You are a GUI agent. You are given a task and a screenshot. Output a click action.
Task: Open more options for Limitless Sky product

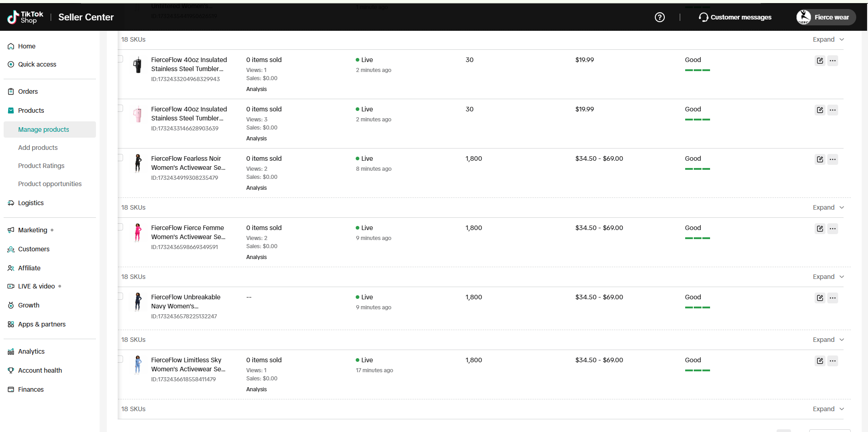[833, 361]
